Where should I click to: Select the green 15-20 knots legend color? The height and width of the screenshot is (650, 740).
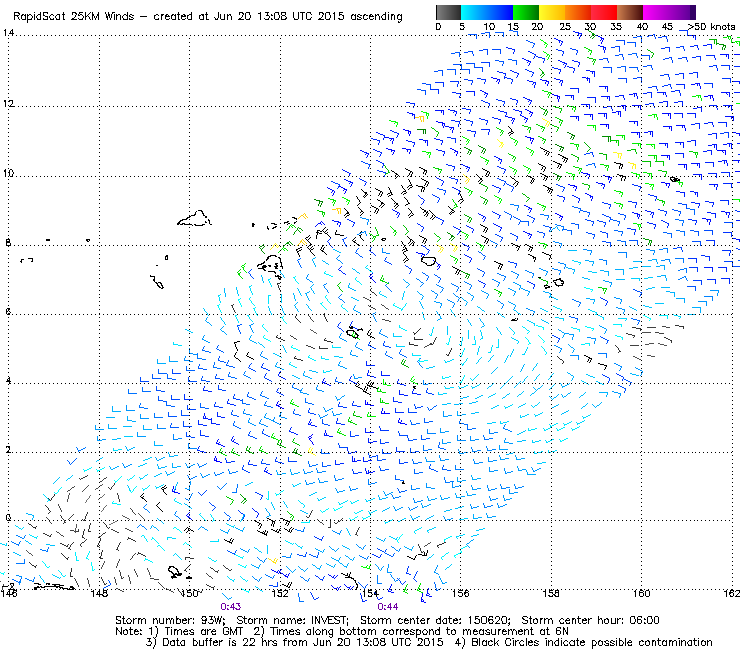[526, 12]
